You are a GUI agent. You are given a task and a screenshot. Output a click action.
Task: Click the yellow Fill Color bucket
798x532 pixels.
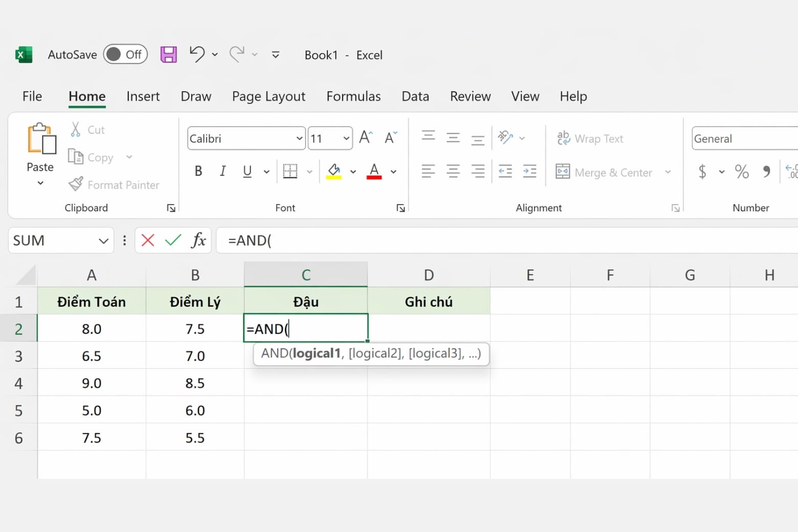point(334,171)
